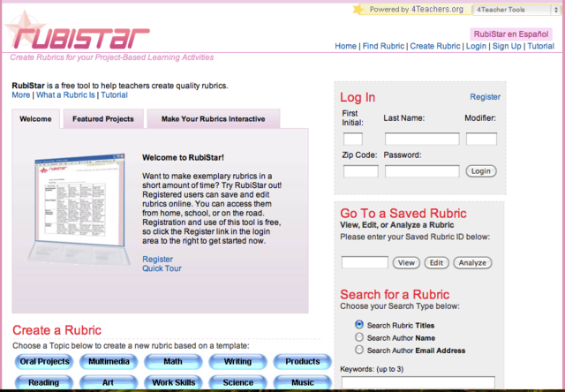
Task: Click 'Go To a Saved Rubric' heading
Action: pos(403,214)
